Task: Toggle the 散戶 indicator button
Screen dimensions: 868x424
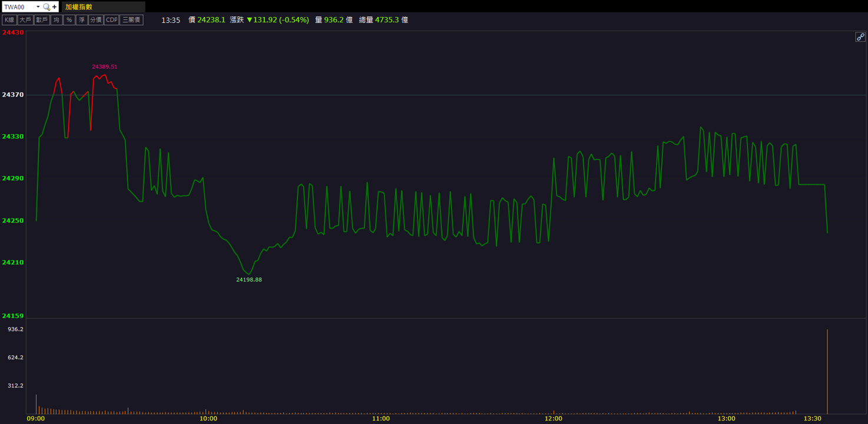Action: click(42, 20)
